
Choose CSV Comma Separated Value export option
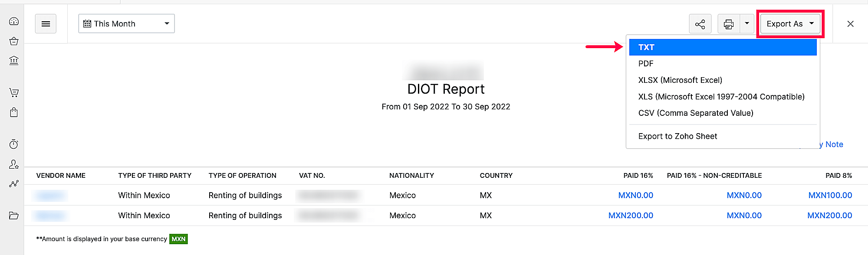(x=696, y=113)
